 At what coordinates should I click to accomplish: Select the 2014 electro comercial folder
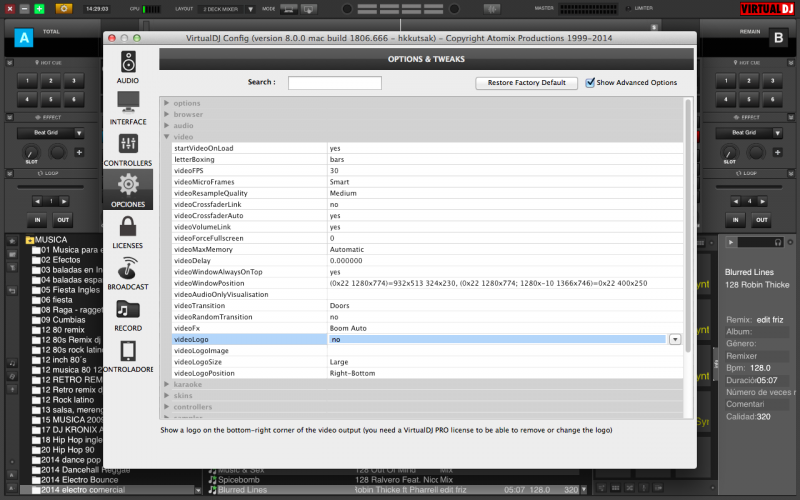point(78,490)
